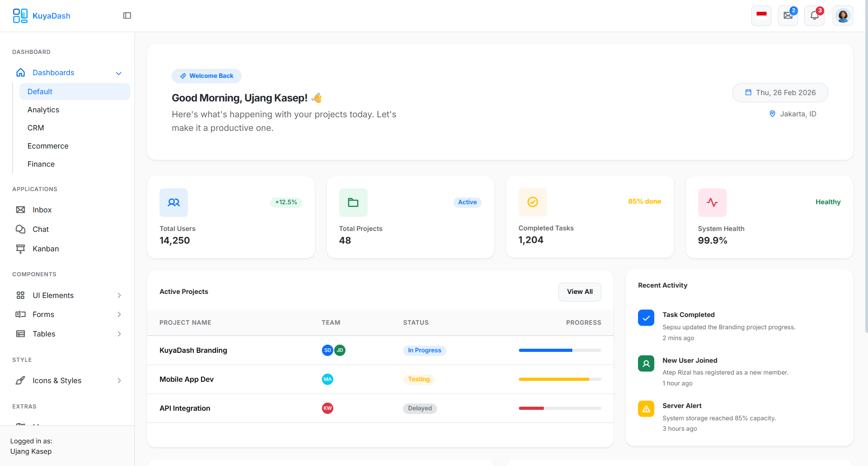Click the MA team avatar

coord(327,379)
